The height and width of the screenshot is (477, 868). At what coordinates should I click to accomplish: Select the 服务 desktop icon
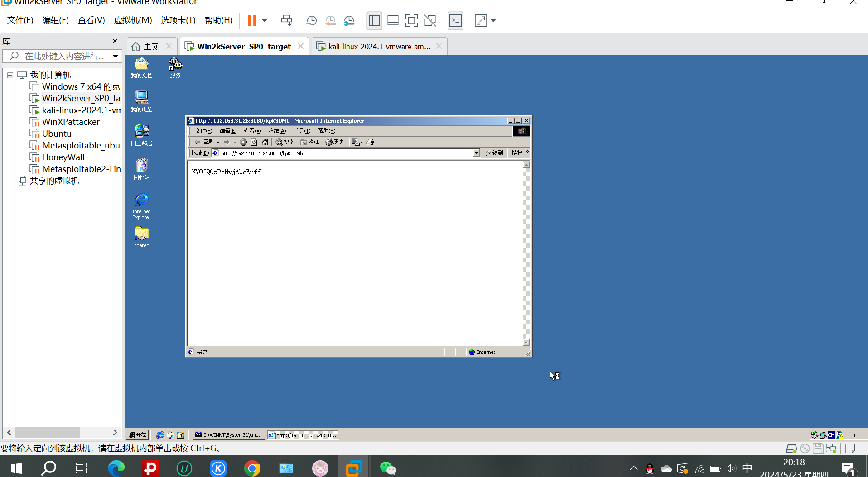(x=175, y=68)
